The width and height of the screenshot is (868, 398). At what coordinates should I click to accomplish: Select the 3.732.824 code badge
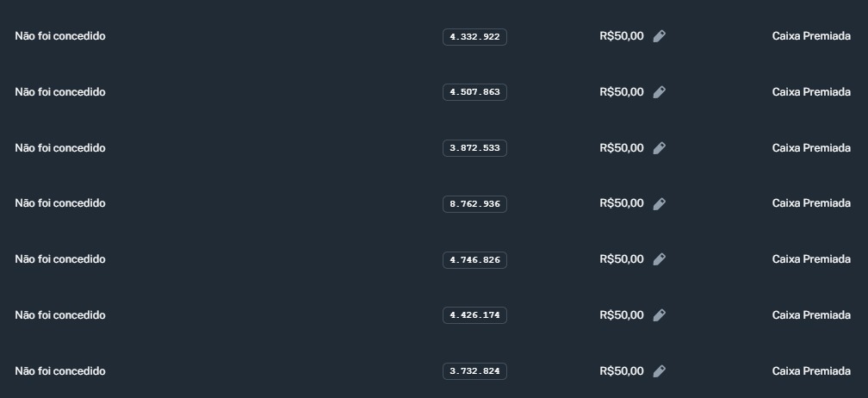[474, 371]
